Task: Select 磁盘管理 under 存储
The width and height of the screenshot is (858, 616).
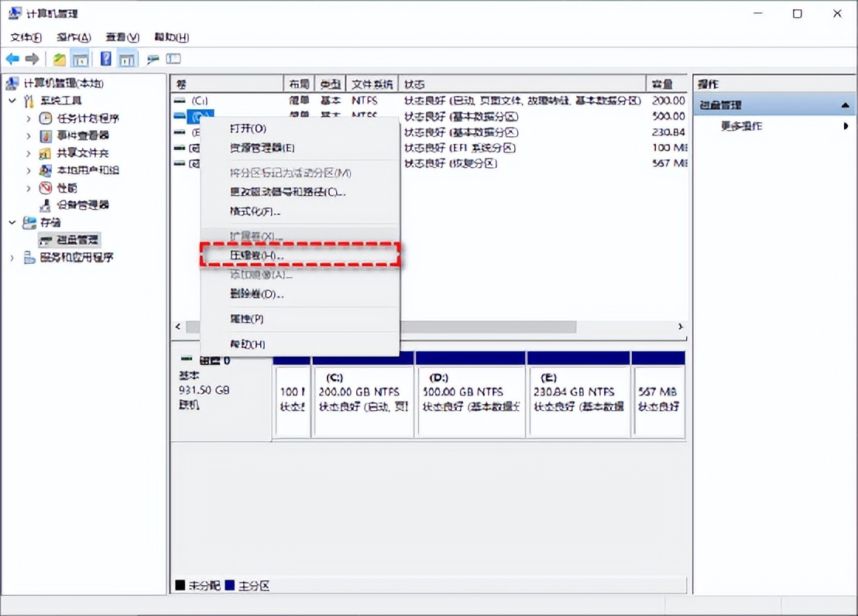Action: click(77, 240)
